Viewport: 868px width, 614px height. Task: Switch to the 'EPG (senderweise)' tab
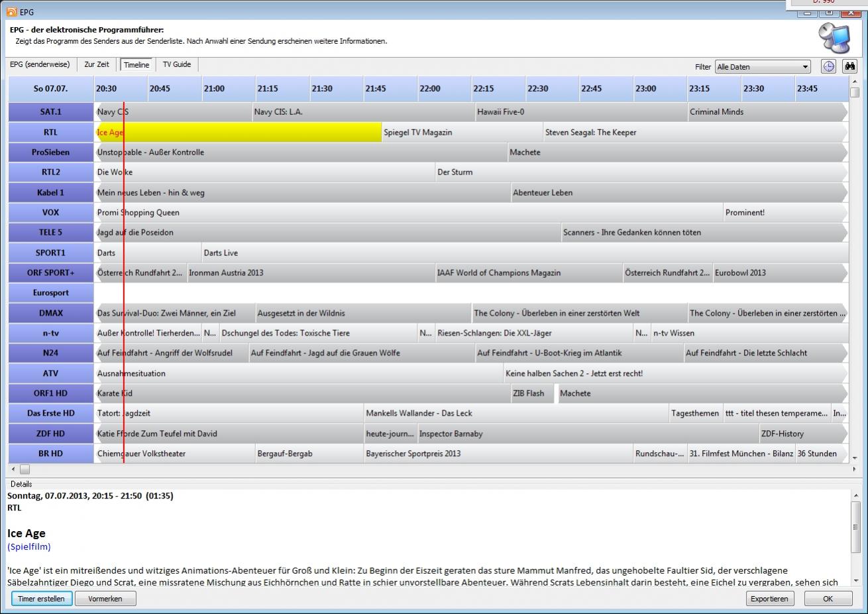click(x=40, y=64)
